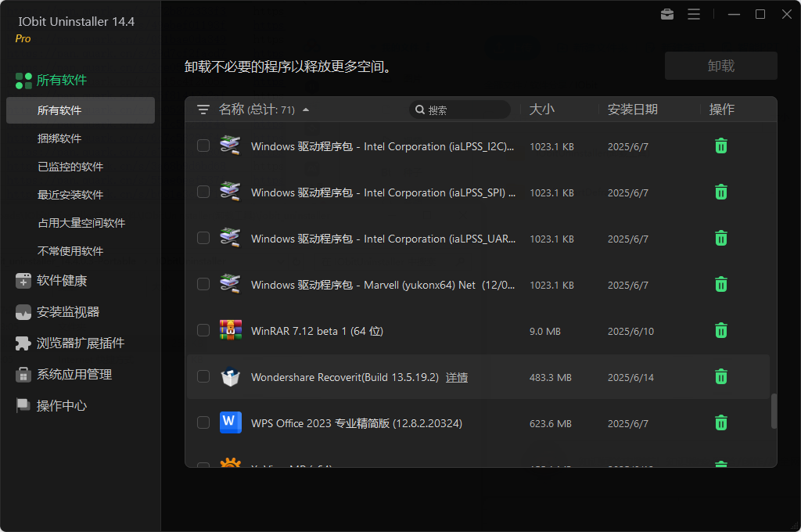Click the trash icon for Marvell yukonx64 driver
Viewport: 801px width, 532px height.
click(x=720, y=284)
